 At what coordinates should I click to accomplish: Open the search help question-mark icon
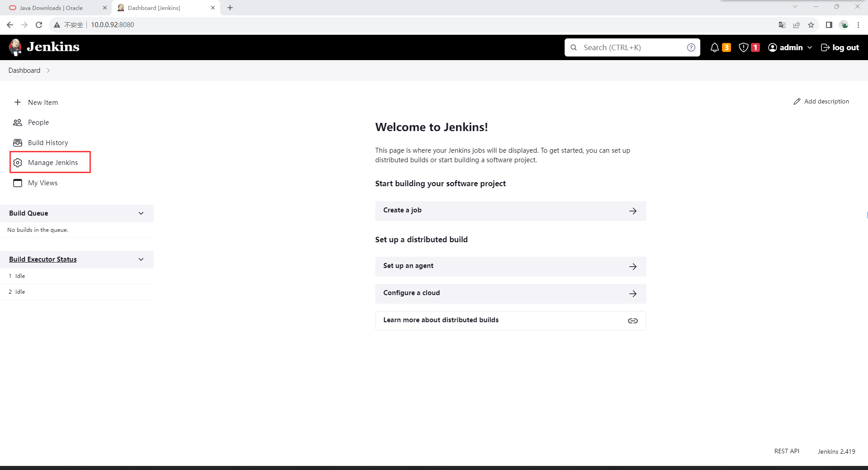coord(691,47)
